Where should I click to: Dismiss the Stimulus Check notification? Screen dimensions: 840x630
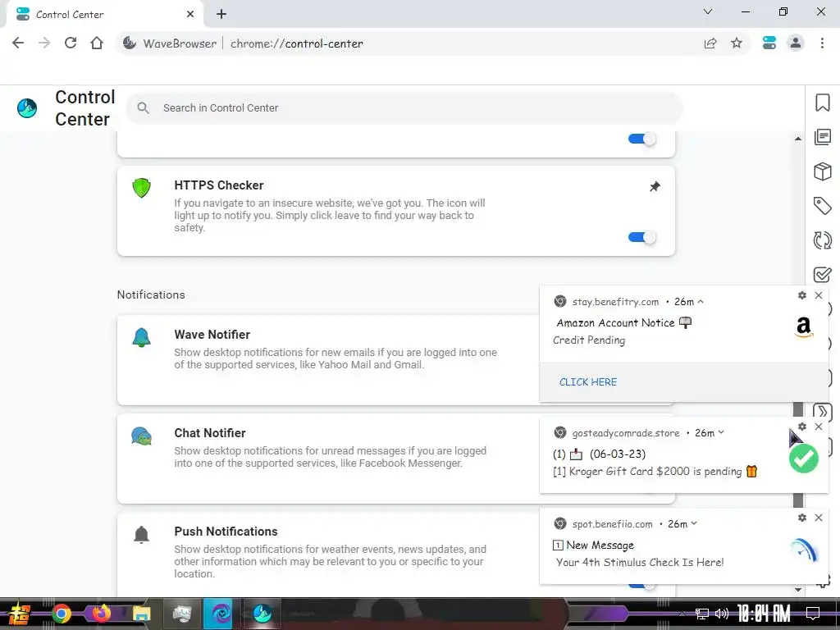click(x=819, y=518)
